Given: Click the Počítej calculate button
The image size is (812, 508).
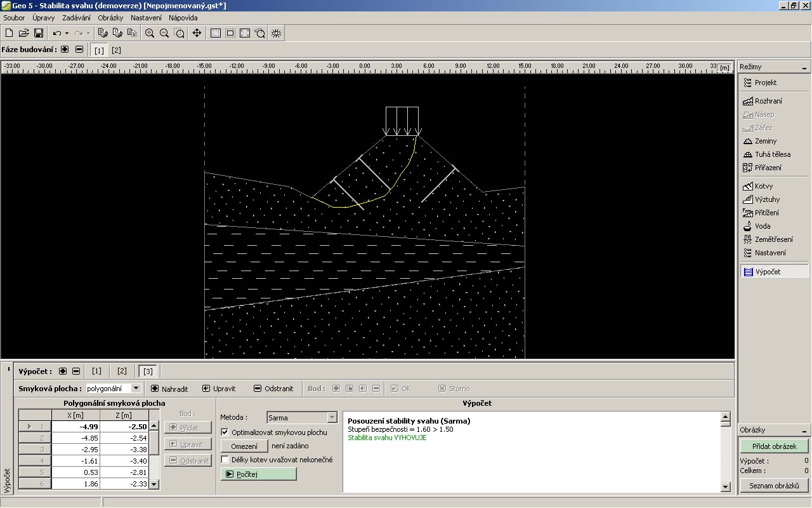Looking at the screenshot, I should coord(258,474).
